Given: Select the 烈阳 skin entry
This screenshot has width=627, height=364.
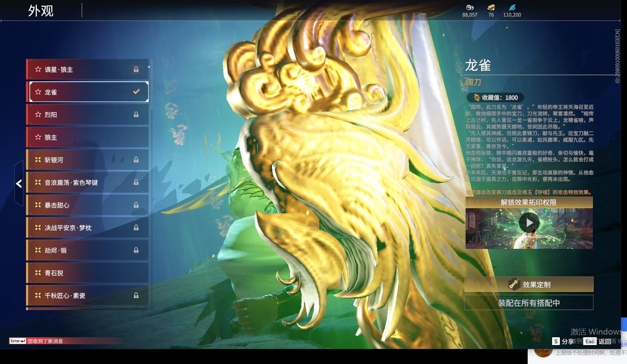Looking at the screenshot, I should click(88, 114).
